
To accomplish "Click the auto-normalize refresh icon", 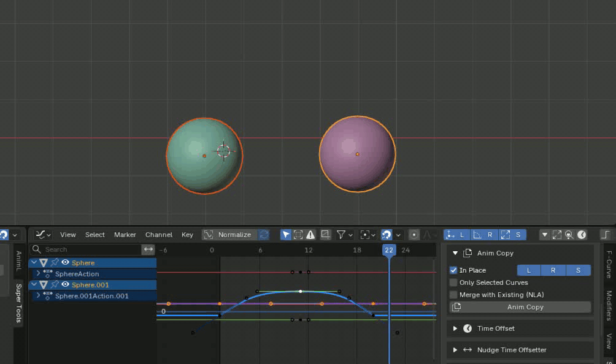I will point(264,235).
